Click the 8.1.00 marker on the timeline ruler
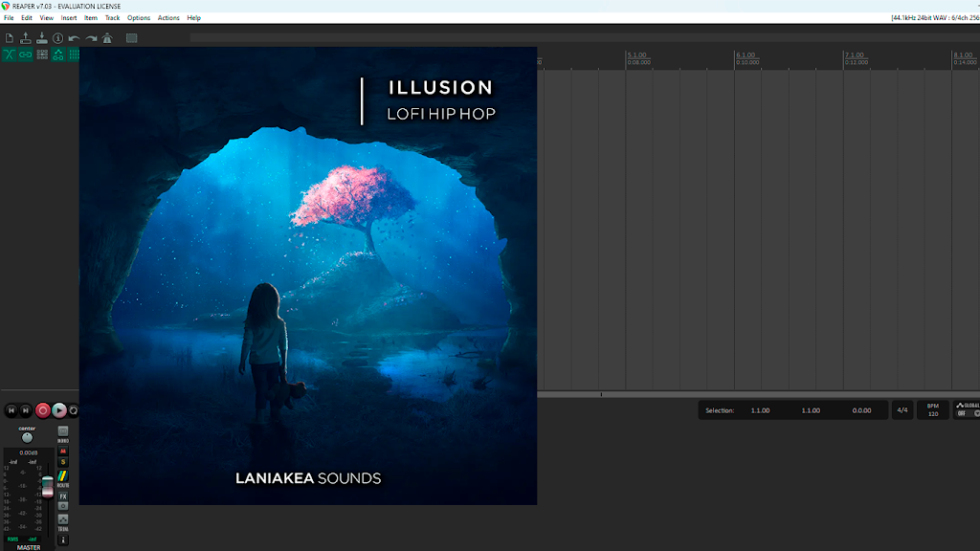Image resolution: width=980 pixels, height=551 pixels. (x=963, y=55)
